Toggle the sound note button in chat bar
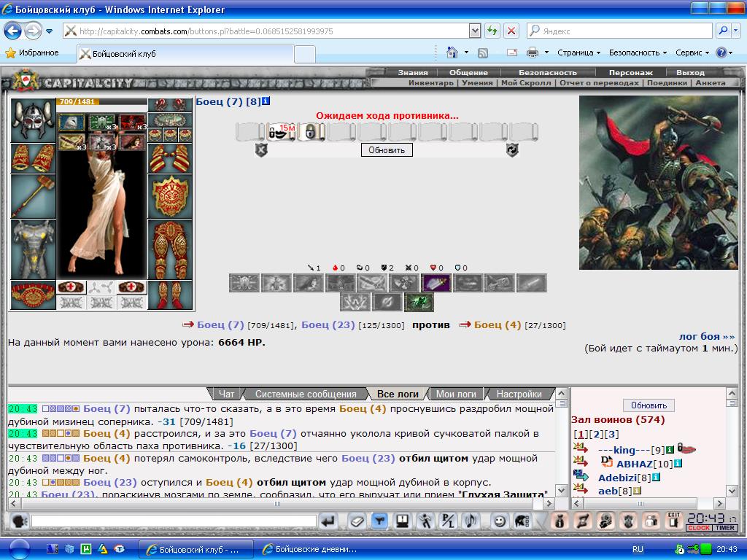747x560 pixels. coord(471,521)
